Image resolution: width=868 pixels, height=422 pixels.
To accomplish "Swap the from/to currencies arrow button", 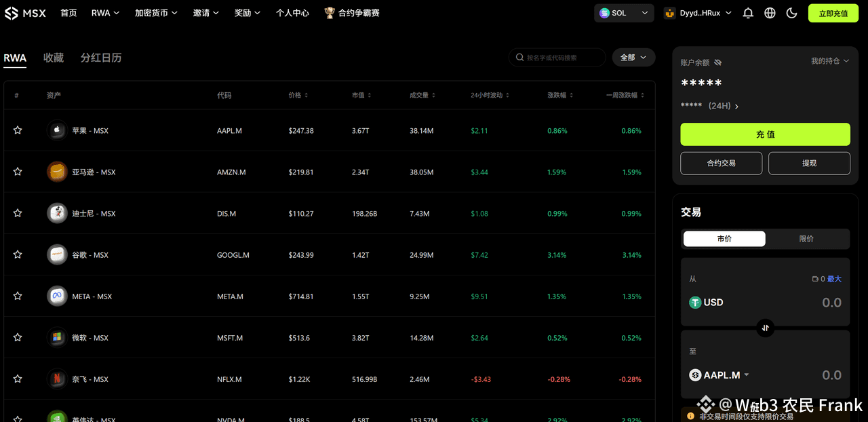I will coord(765,328).
